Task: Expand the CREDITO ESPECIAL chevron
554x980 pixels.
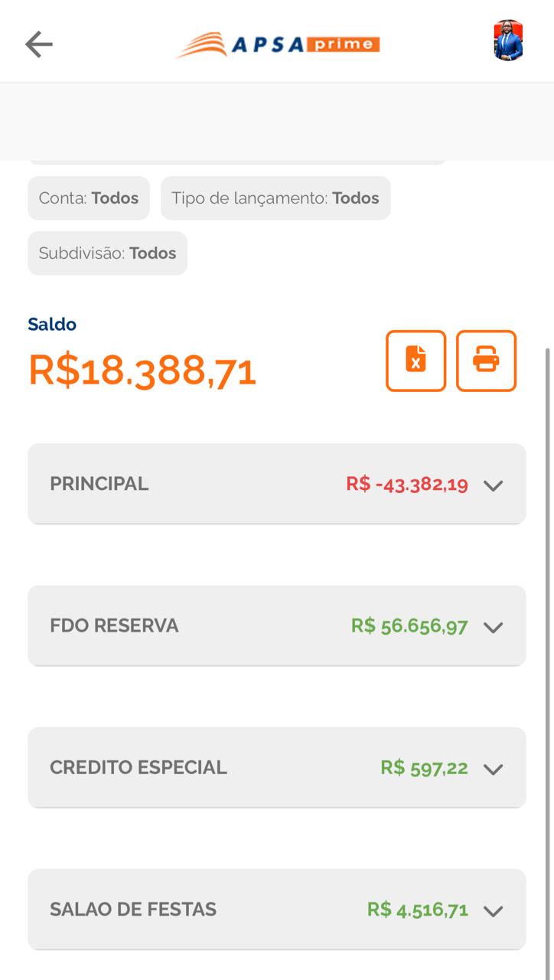Action: click(x=494, y=769)
